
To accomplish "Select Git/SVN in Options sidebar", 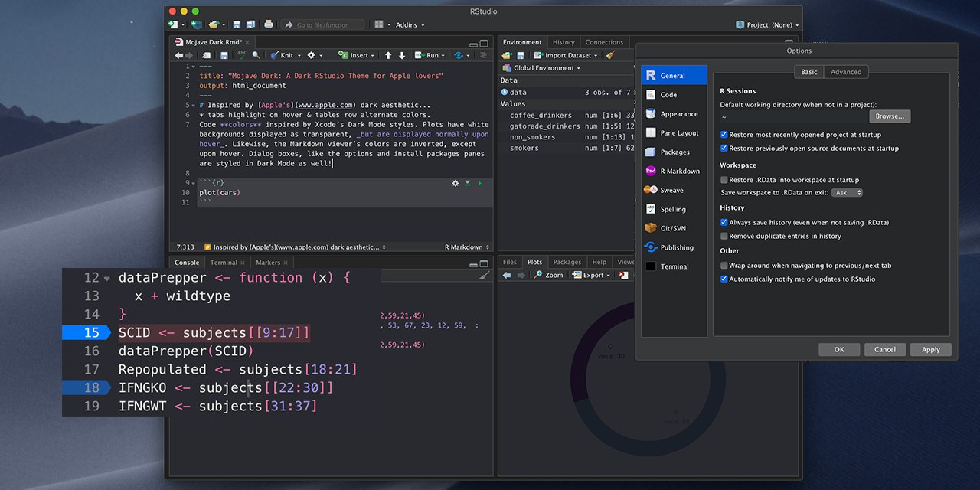I will click(674, 228).
